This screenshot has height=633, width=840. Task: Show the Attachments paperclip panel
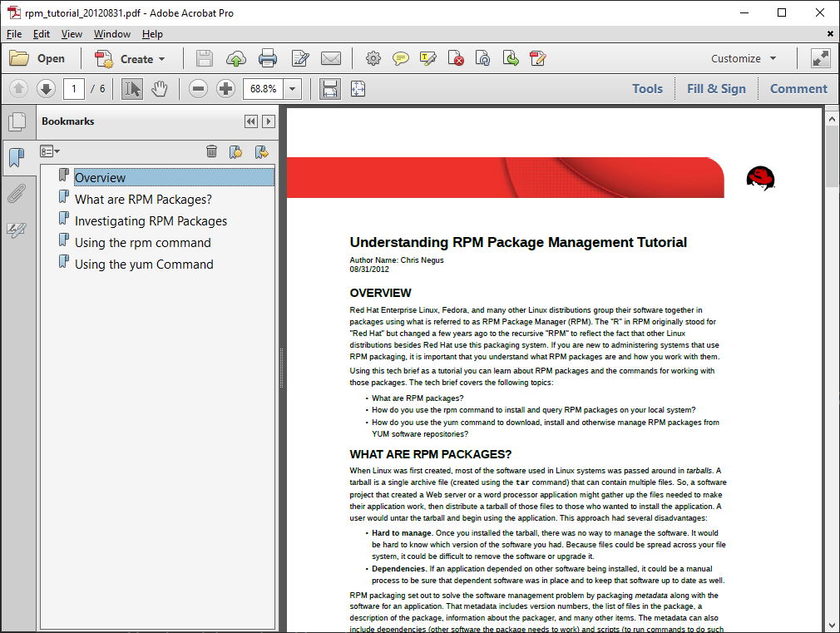tap(17, 194)
